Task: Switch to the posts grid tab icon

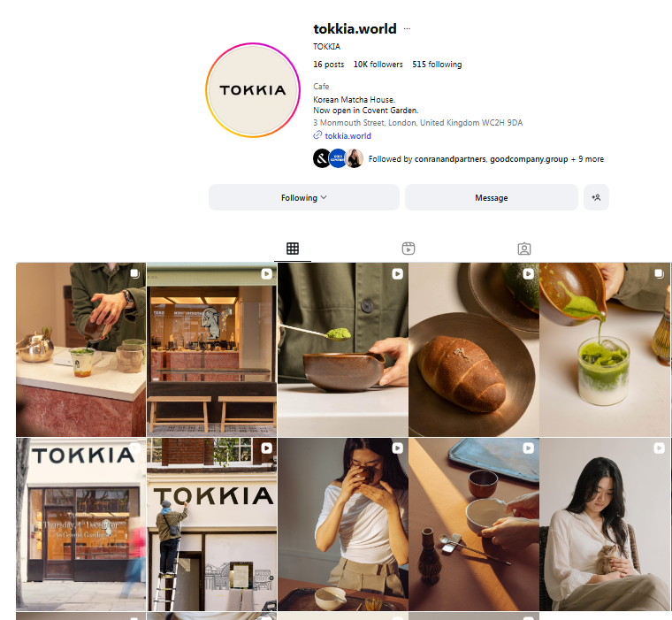Action: click(293, 249)
